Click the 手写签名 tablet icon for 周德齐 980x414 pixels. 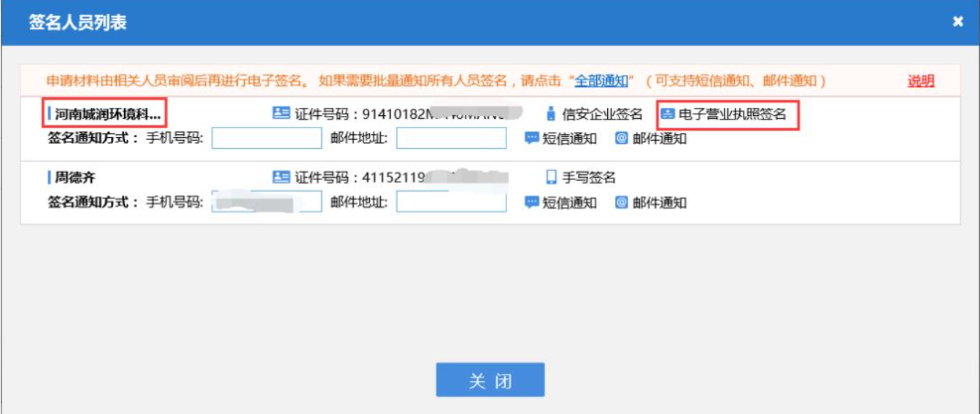(x=552, y=177)
